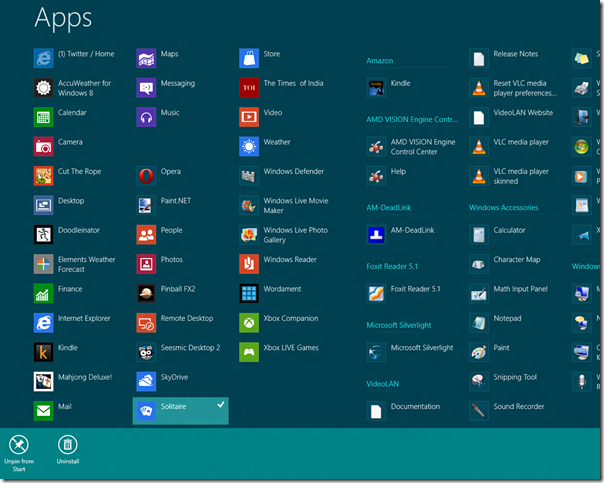Select the Windows Accessories group heading
Screen dimensions: 604x483
504,208
